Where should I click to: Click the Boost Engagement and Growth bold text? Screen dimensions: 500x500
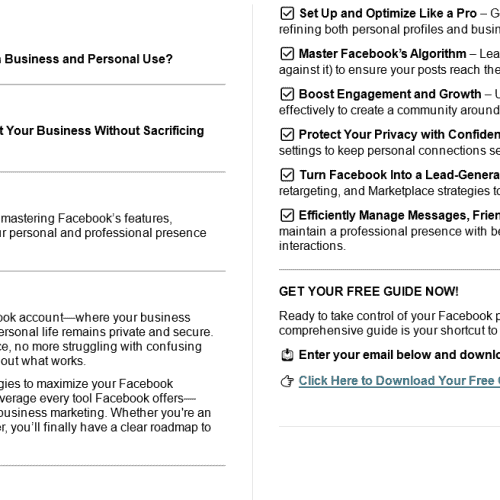click(390, 94)
